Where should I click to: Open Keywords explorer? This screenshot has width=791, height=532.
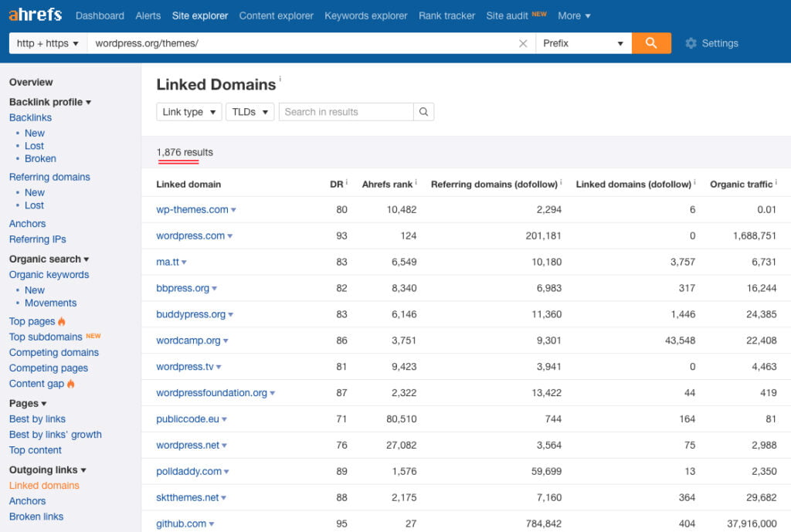(366, 15)
